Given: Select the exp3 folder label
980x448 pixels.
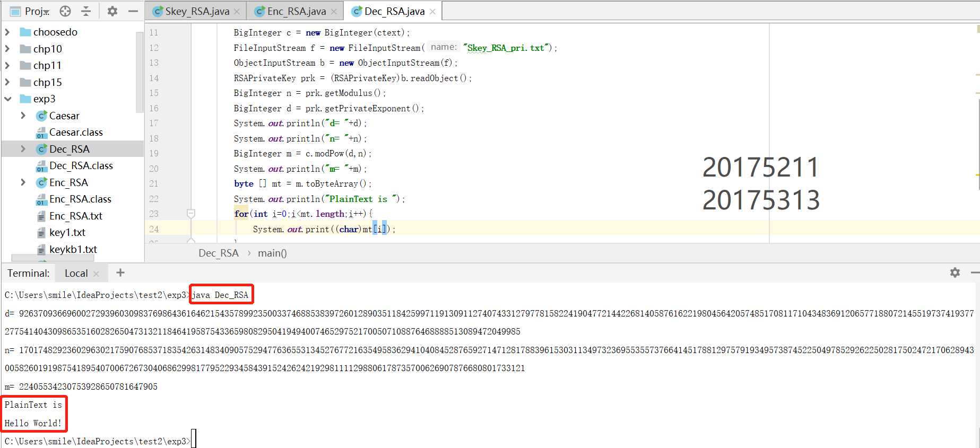Looking at the screenshot, I should [45, 99].
